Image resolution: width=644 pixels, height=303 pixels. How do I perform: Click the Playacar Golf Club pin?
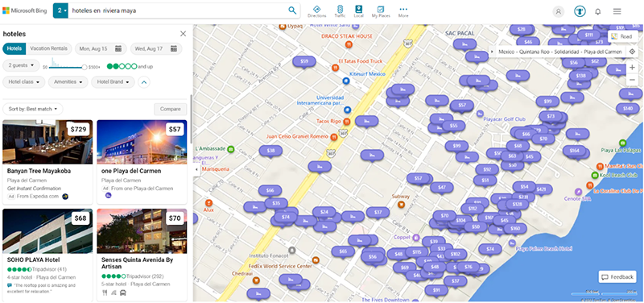tap(480, 113)
